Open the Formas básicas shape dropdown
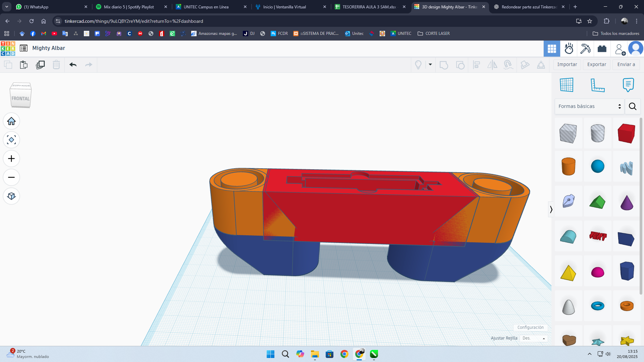The width and height of the screenshot is (644, 362). [589, 106]
